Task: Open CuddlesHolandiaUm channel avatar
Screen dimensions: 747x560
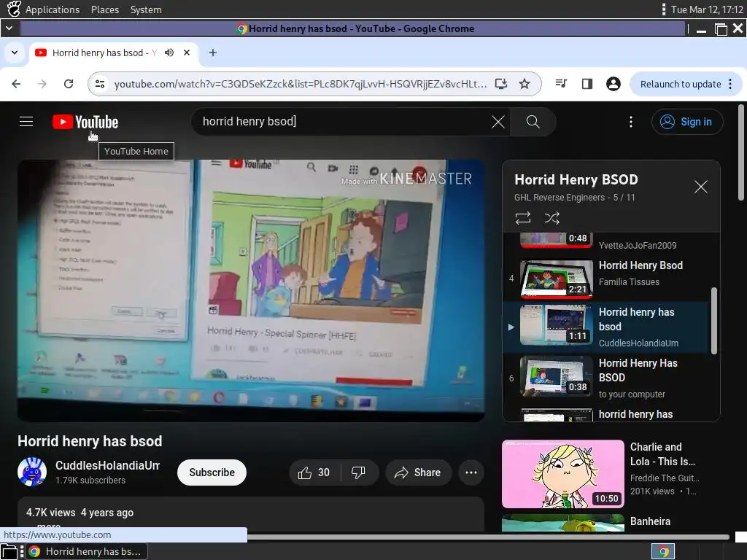Action: (32, 472)
